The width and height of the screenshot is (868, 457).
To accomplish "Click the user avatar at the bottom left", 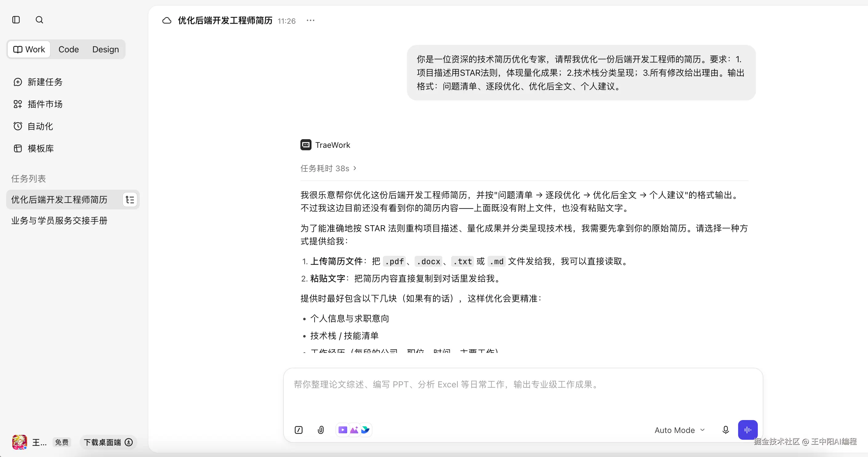I will coord(19,442).
